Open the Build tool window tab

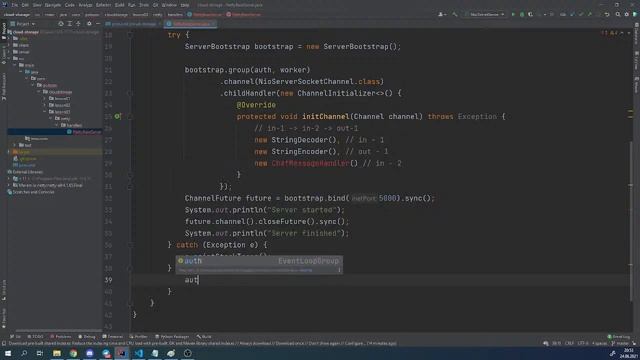(204, 337)
